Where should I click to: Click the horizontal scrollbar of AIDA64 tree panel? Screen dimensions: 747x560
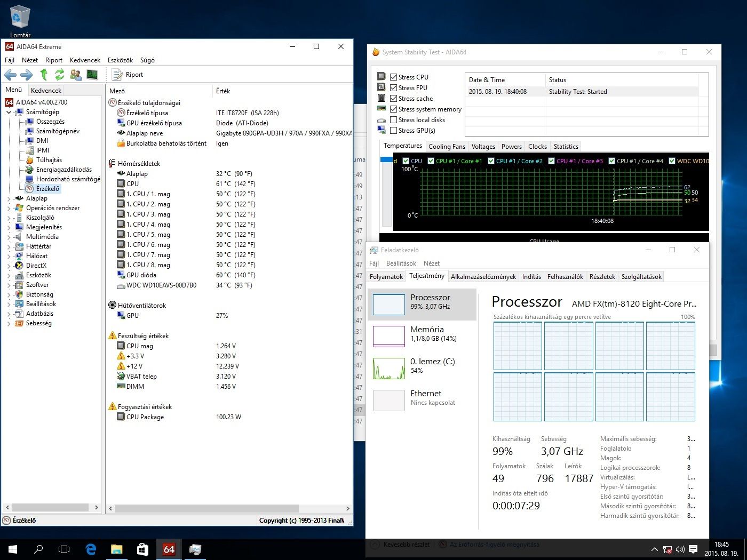(51, 507)
